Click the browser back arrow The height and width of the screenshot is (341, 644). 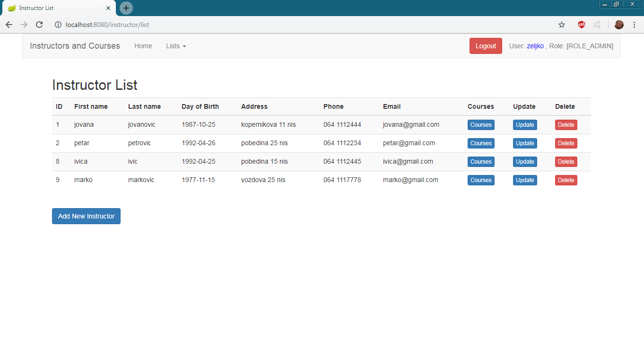(x=9, y=25)
